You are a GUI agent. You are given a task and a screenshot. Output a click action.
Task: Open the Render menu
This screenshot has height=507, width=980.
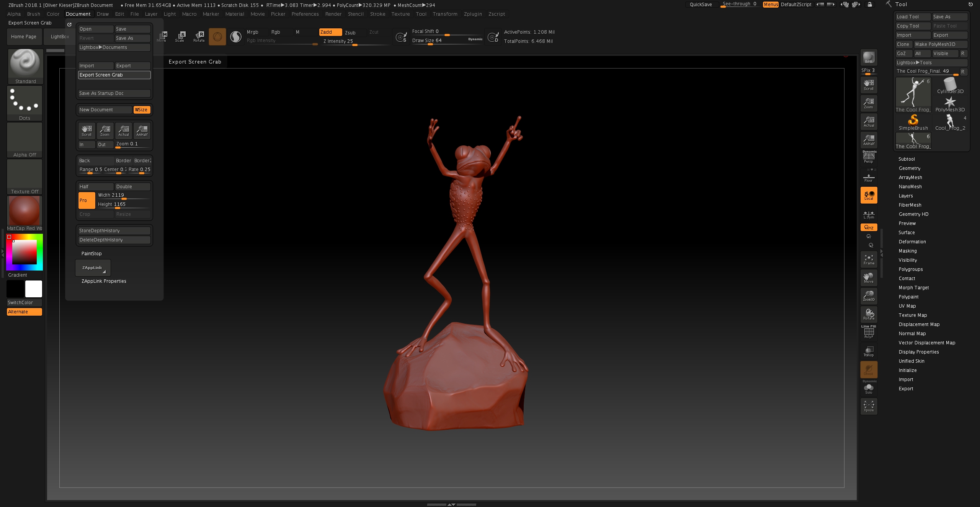(x=333, y=14)
